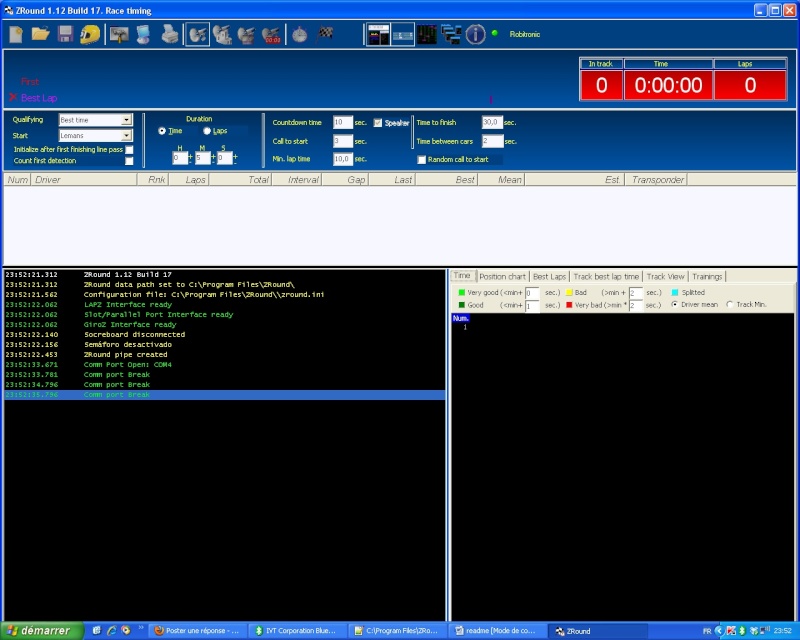Screen dimensions: 800x640
Task: Toggle the first screen layout icon
Action: click(379, 35)
